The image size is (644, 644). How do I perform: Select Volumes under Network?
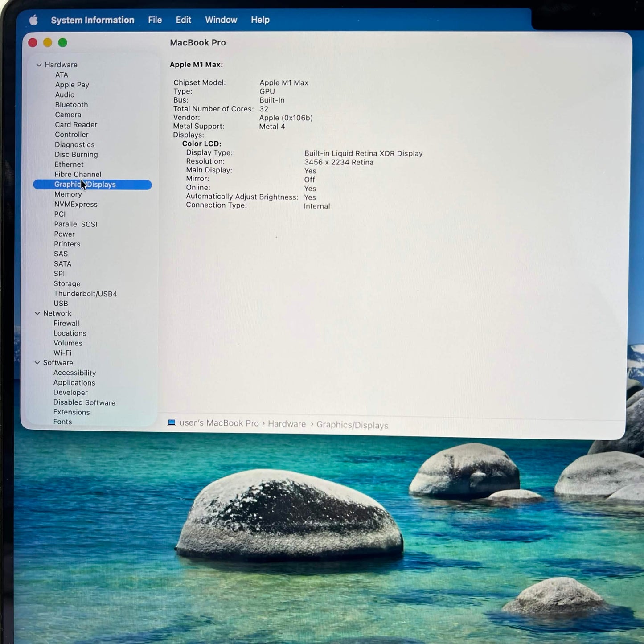click(x=68, y=343)
